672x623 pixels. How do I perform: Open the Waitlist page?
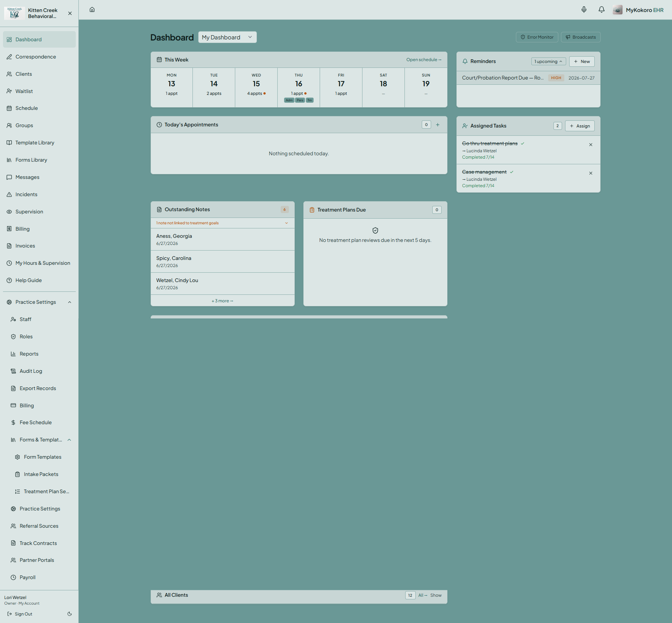[39, 91]
